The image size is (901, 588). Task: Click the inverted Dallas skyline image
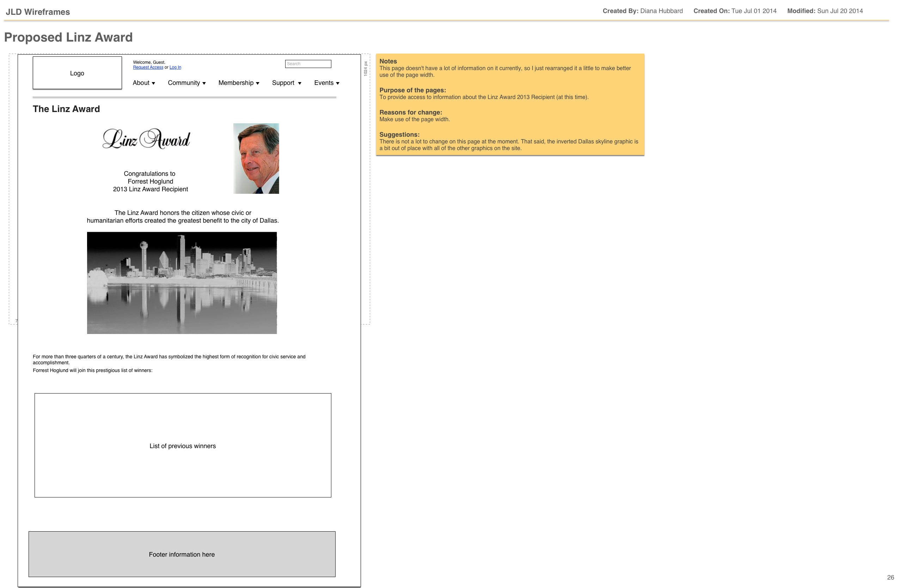tap(182, 283)
